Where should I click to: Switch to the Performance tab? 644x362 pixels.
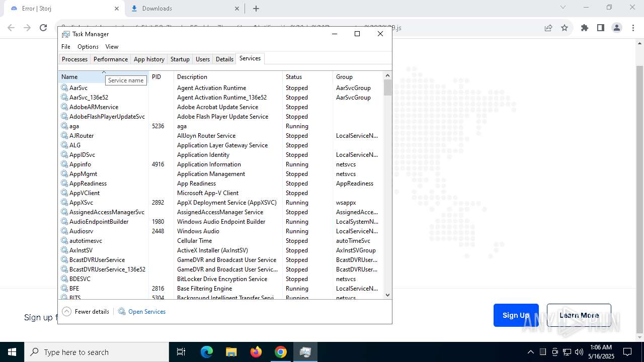pos(111,59)
